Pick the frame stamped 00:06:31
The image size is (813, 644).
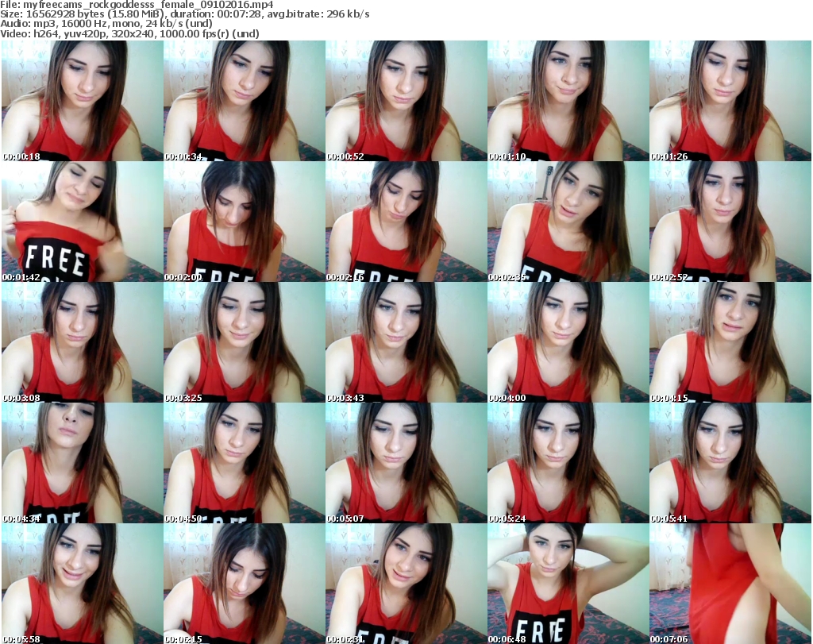click(406, 584)
